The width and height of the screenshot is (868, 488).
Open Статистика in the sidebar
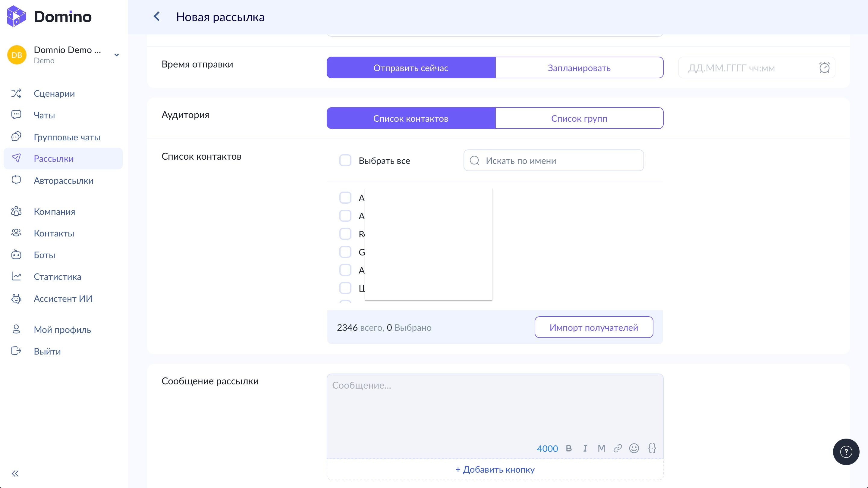coord(57,277)
